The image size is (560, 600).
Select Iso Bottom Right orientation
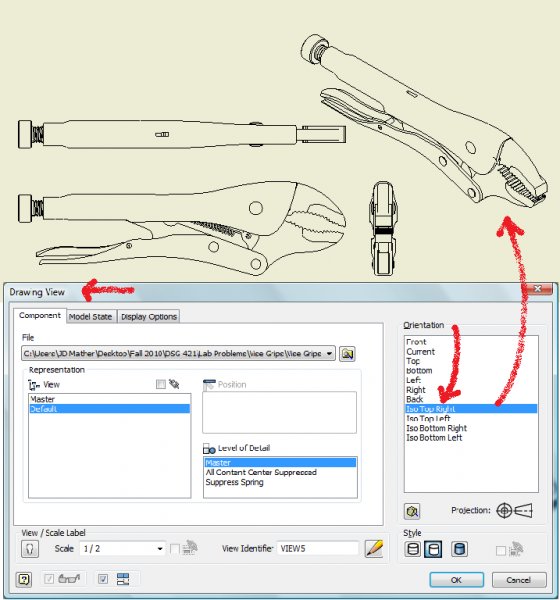click(x=436, y=428)
